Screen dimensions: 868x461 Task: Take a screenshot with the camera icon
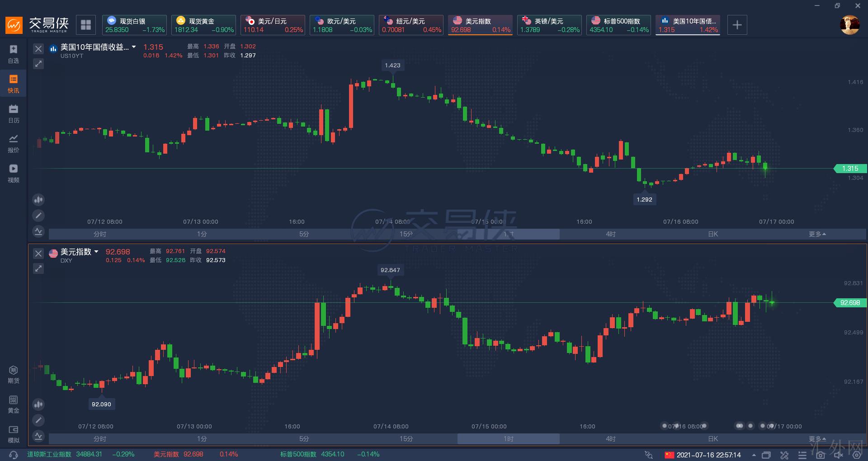coord(821,455)
